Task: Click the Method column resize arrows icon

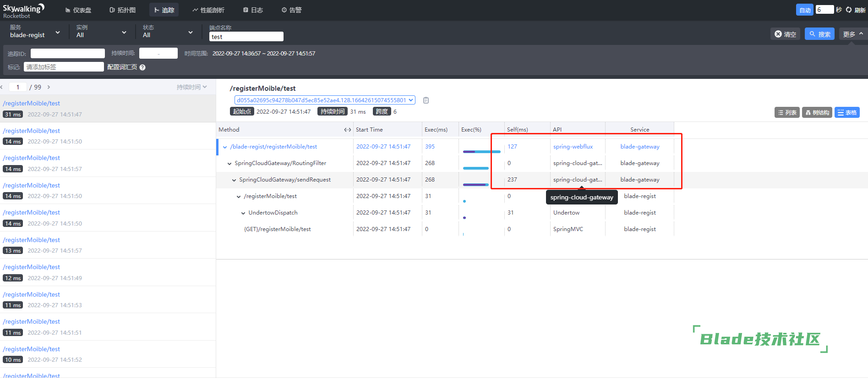Action: pyautogui.click(x=348, y=130)
